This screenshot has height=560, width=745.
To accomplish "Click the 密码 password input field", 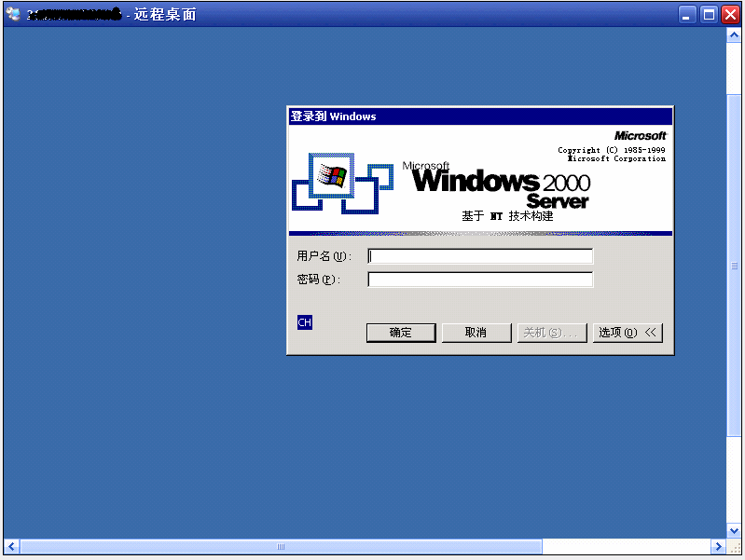I will tap(480, 280).
